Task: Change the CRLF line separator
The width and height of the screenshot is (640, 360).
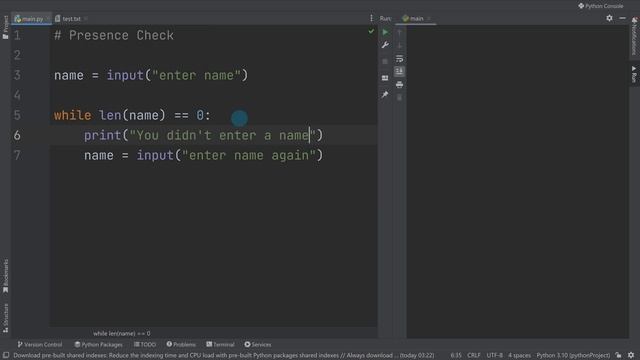Action: point(474,356)
